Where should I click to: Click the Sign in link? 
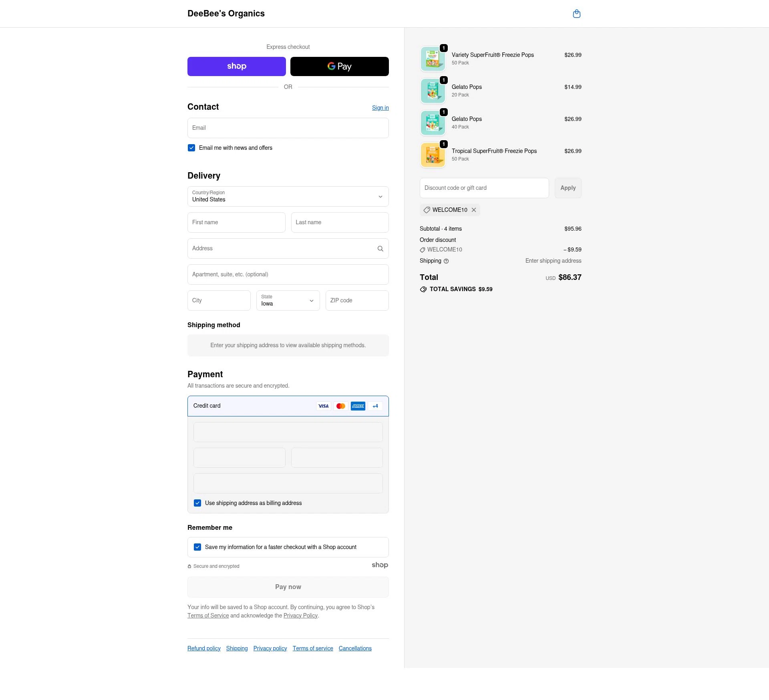(x=380, y=108)
